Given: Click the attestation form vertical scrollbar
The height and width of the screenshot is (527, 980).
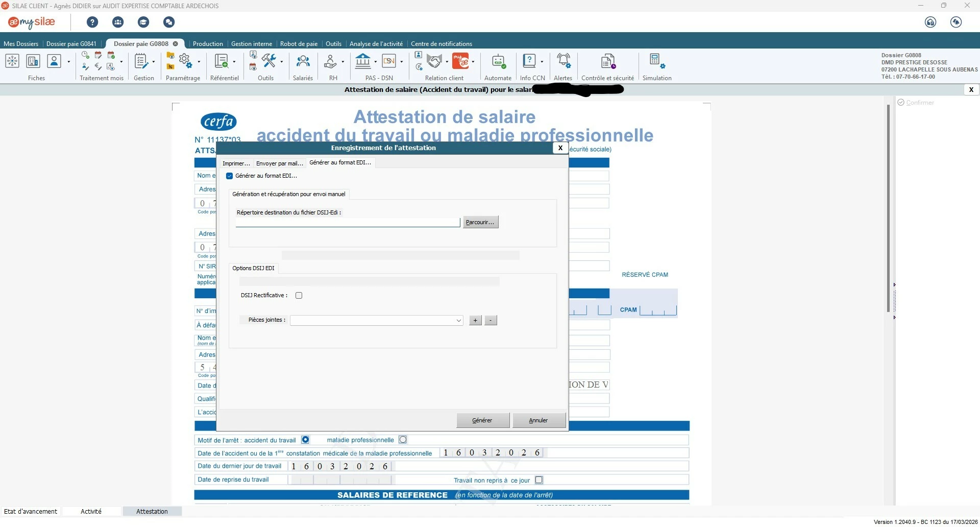Looking at the screenshot, I should (x=888, y=208).
